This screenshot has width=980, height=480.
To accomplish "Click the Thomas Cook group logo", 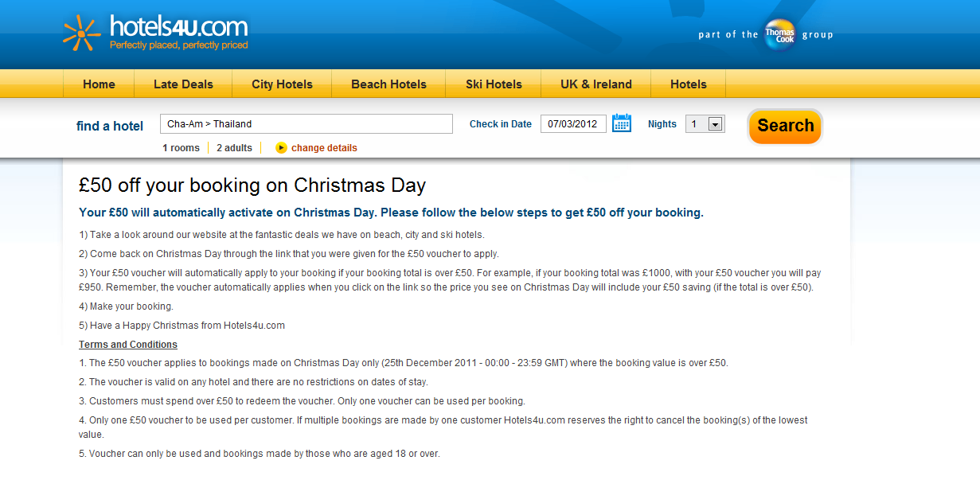I will tap(779, 34).
